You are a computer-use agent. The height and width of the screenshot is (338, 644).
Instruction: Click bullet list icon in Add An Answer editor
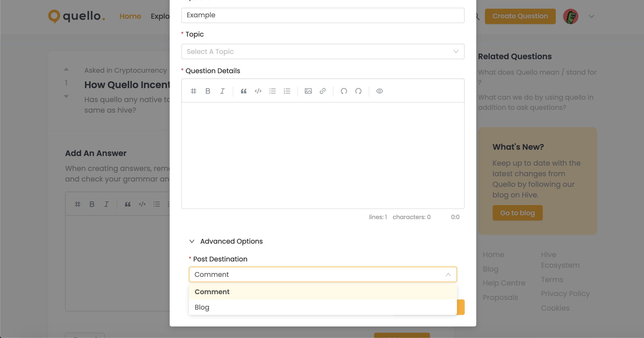[x=156, y=204]
